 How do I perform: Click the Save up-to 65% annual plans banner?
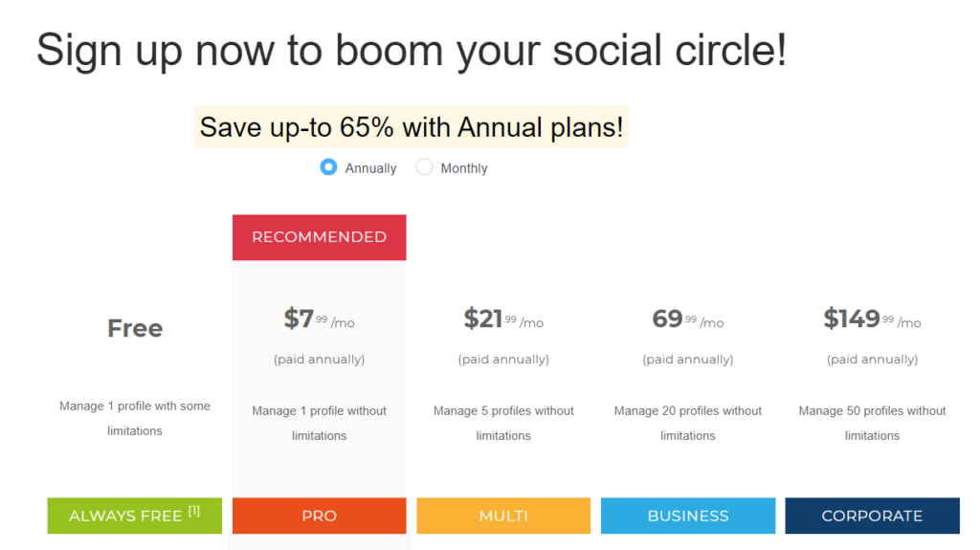coord(412,127)
